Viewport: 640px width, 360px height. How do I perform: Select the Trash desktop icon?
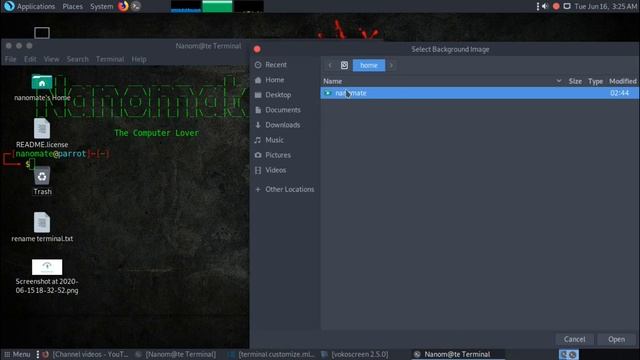(x=42, y=181)
